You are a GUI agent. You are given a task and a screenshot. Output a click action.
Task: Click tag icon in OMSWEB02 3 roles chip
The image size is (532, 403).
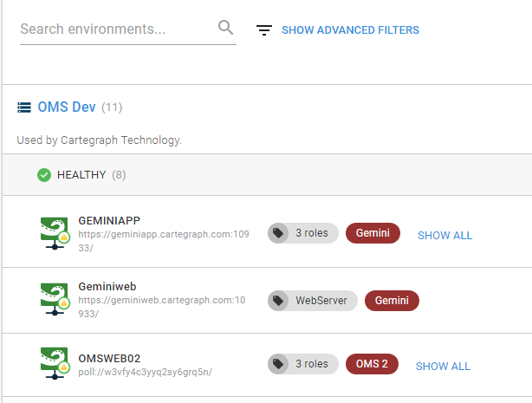point(278,364)
